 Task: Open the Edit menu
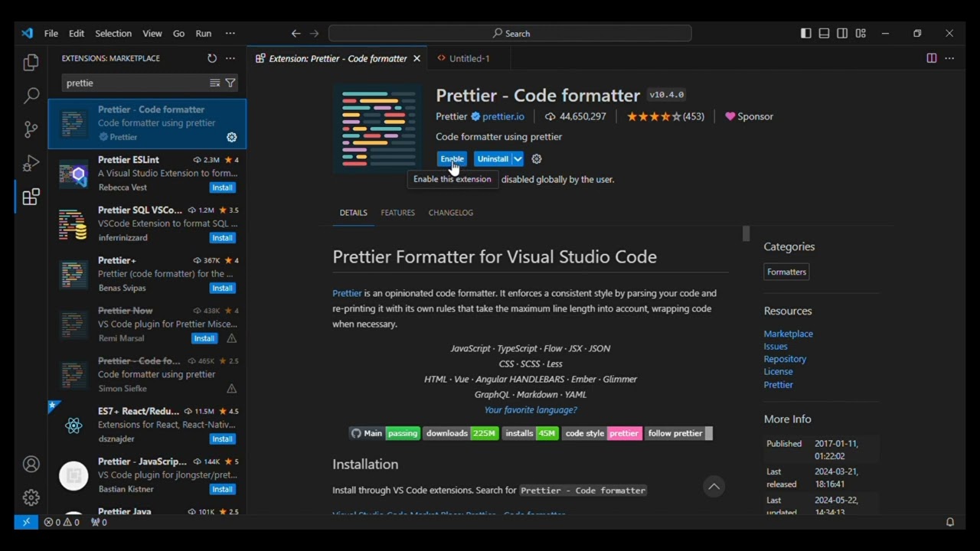click(x=77, y=34)
